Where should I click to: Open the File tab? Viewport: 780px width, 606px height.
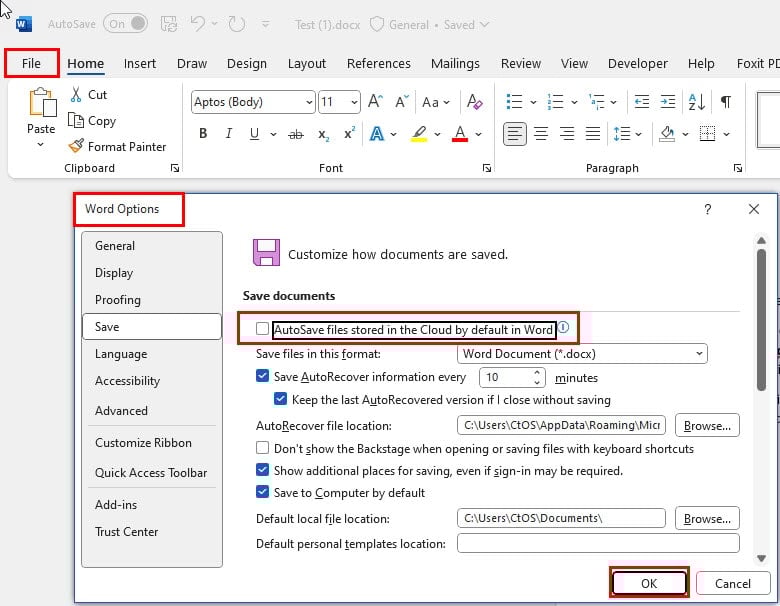pos(31,63)
